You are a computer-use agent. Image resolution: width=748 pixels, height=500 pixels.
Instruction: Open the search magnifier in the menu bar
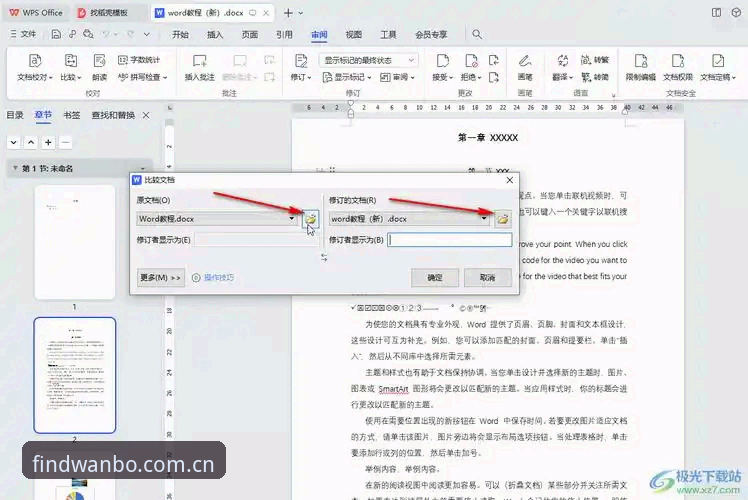click(477, 34)
